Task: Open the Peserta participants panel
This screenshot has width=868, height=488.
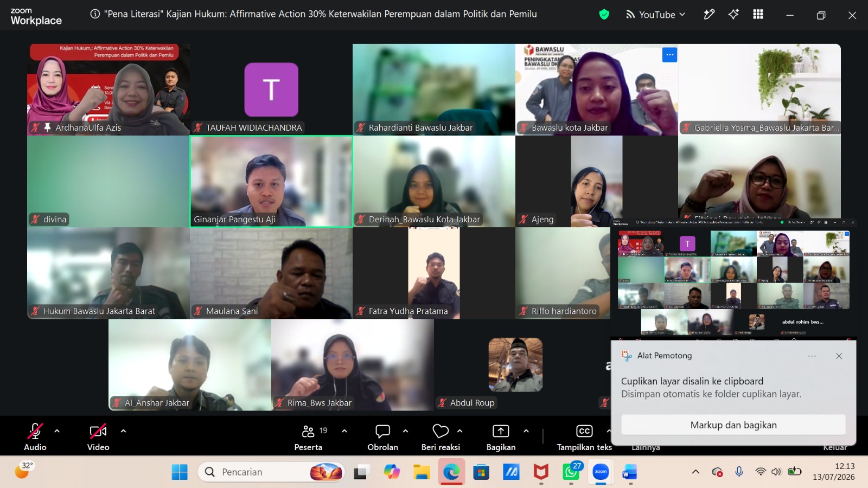Action: pyautogui.click(x=309, y=436)
